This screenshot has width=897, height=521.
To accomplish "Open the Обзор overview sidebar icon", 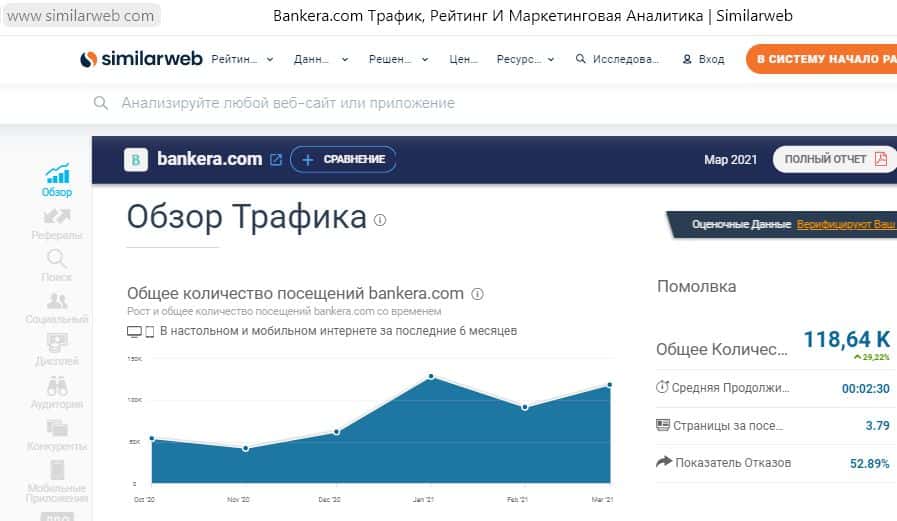I will point(57,173).
